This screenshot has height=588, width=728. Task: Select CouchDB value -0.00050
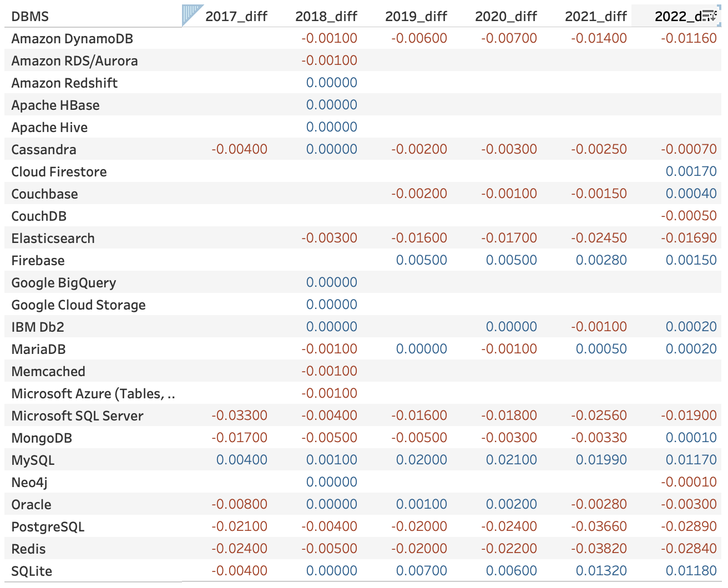[689, 216]
